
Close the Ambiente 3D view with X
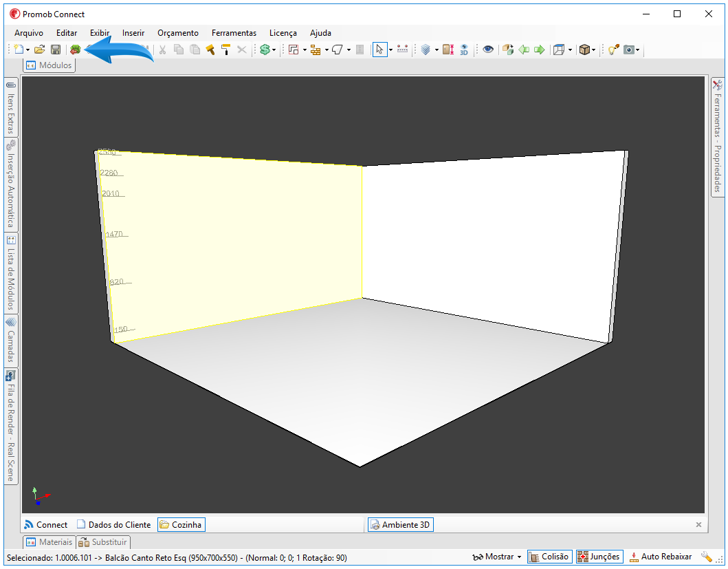(x=698, y=525)
